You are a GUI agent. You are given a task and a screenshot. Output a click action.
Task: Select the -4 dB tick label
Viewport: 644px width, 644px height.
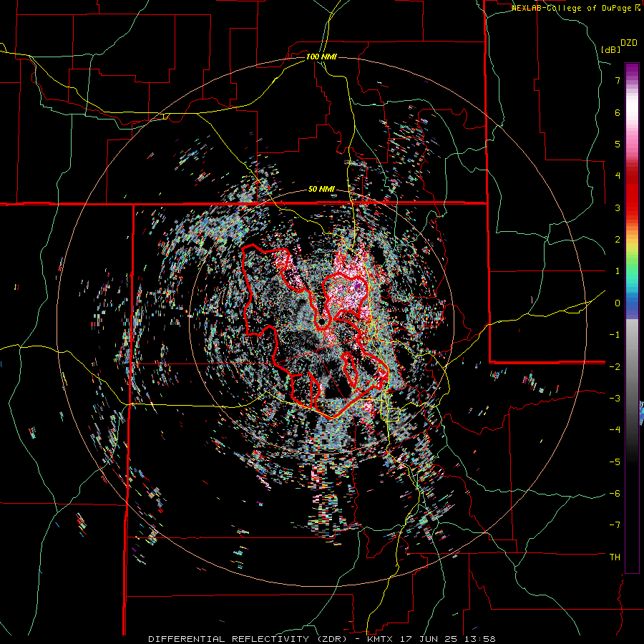[x=615, y=429]
